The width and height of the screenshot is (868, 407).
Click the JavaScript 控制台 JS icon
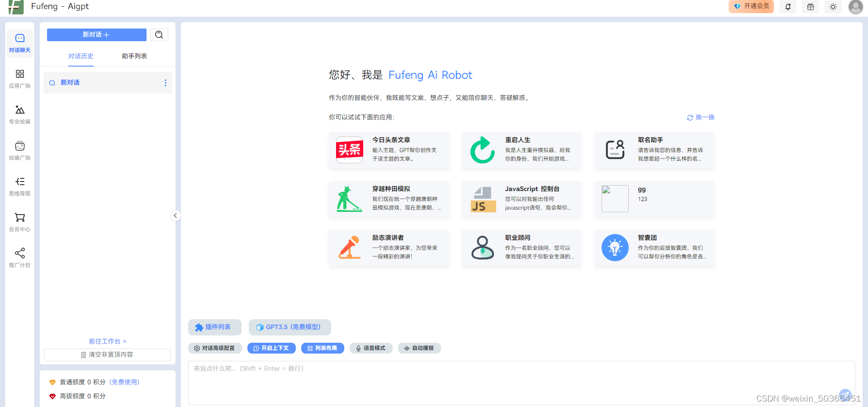483,199
